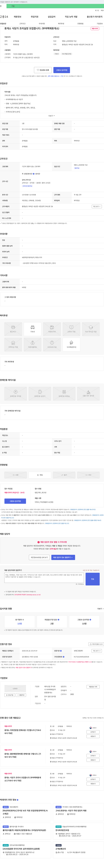104x868 pixels.
Task: Open the 실업급여 menu
Action: (x=52, y=17)
